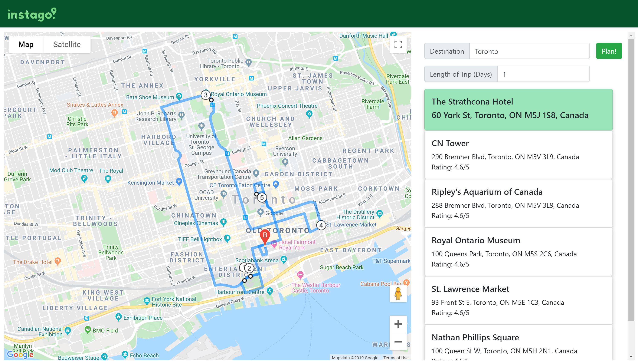
Task: Switch to Satellite map view
Action: tap(67, 44)
